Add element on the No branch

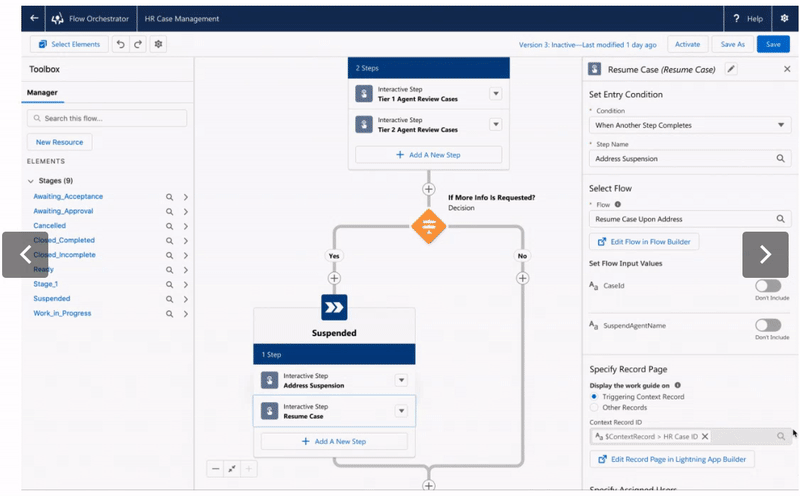click(x=522, y=278)
